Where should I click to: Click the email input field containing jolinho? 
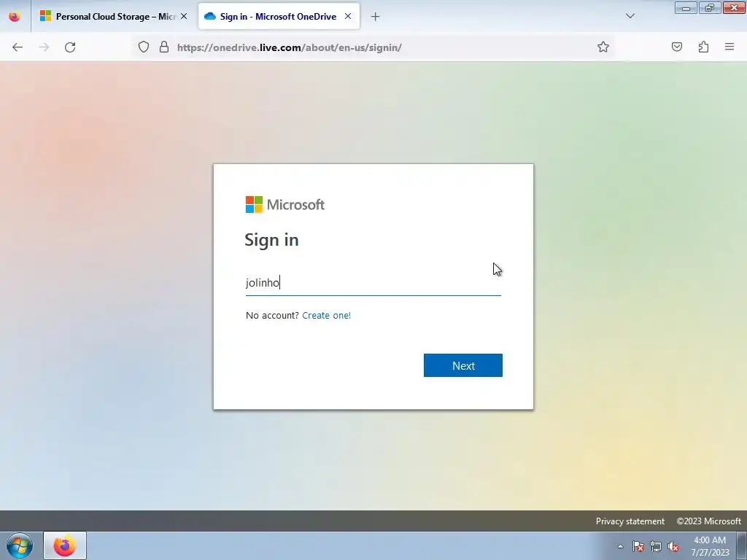click(373, 283)
